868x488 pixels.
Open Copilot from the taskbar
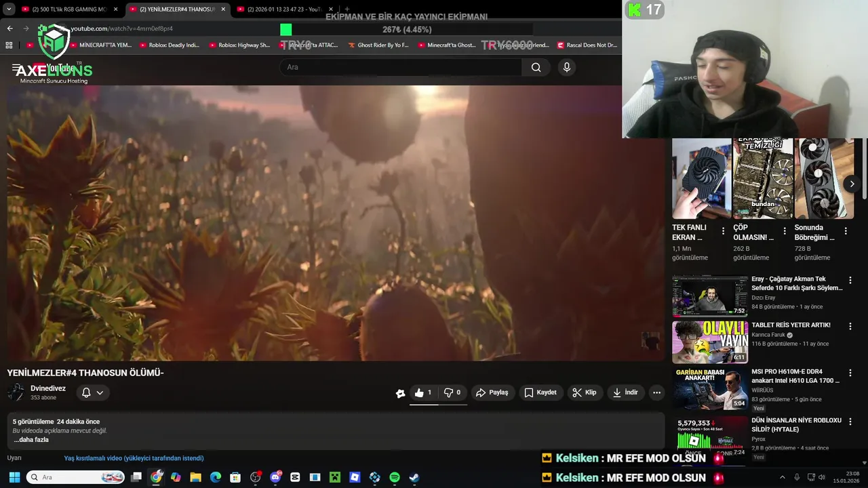pyautogui.click(x=176, y=477)
